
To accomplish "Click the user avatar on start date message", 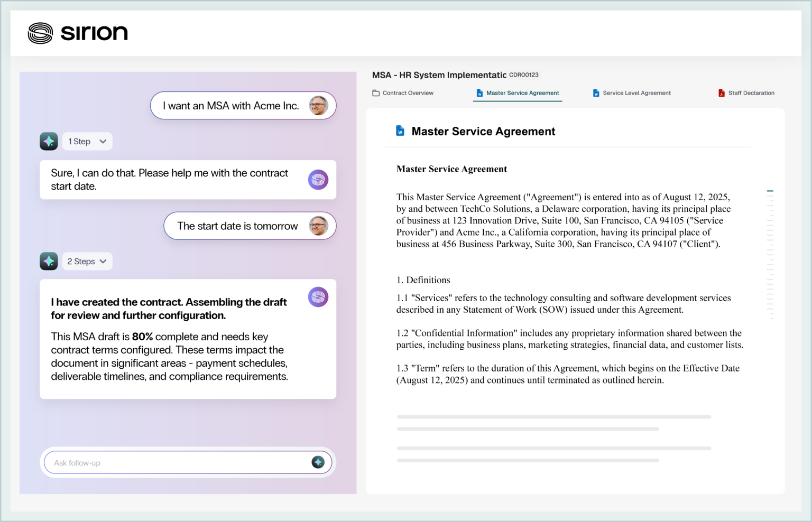I will pyautogui.click(x=318, y=226).
